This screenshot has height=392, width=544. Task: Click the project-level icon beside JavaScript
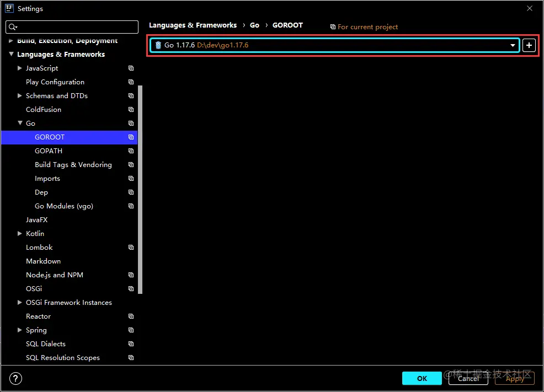[131, 68]
